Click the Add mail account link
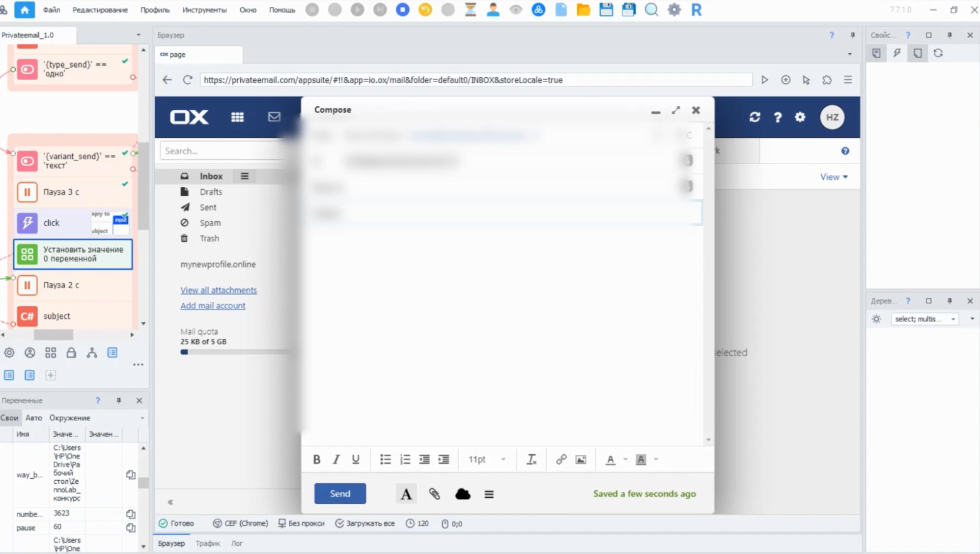The image size is (980, 554). click(x=213, y=306)
